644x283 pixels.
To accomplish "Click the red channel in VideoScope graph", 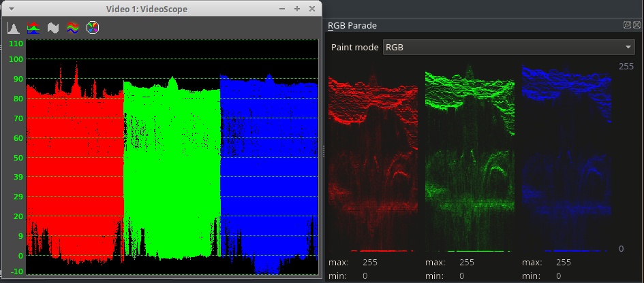I will pyautogui.click(x=75, y=170).
